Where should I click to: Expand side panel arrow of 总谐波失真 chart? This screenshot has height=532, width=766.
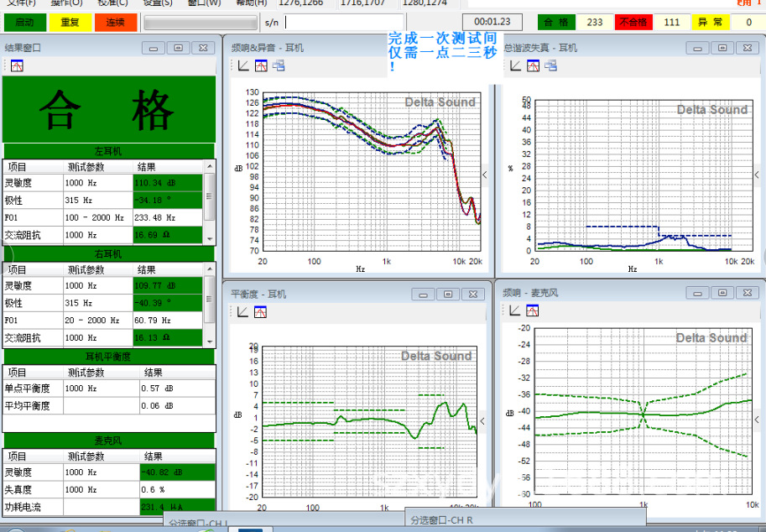coord(760,175)
